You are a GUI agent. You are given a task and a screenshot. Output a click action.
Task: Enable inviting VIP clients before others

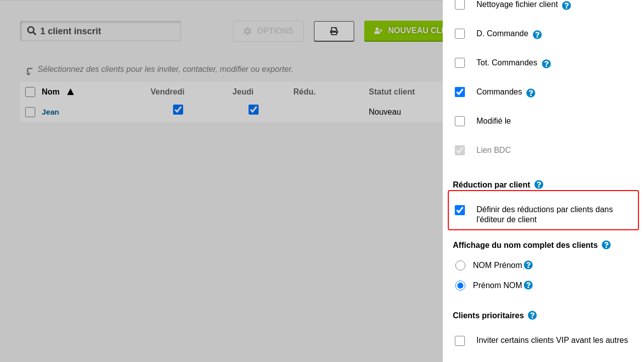pos(460,341)
